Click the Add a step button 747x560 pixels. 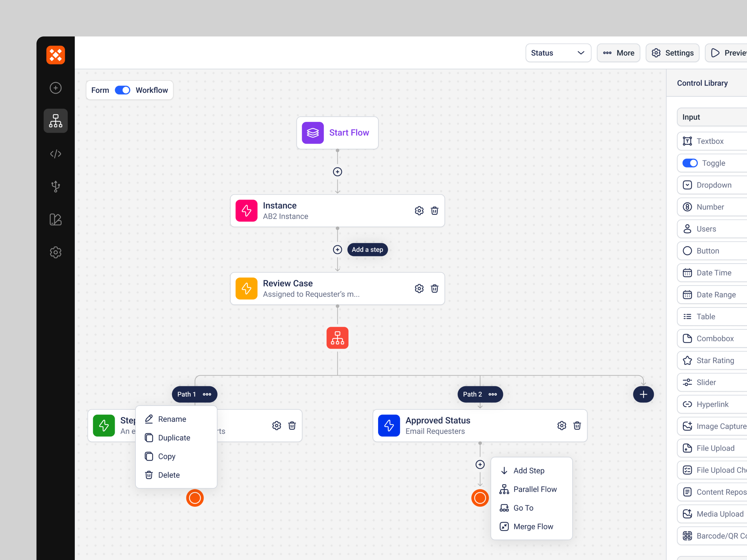click(x=367, y=249)
